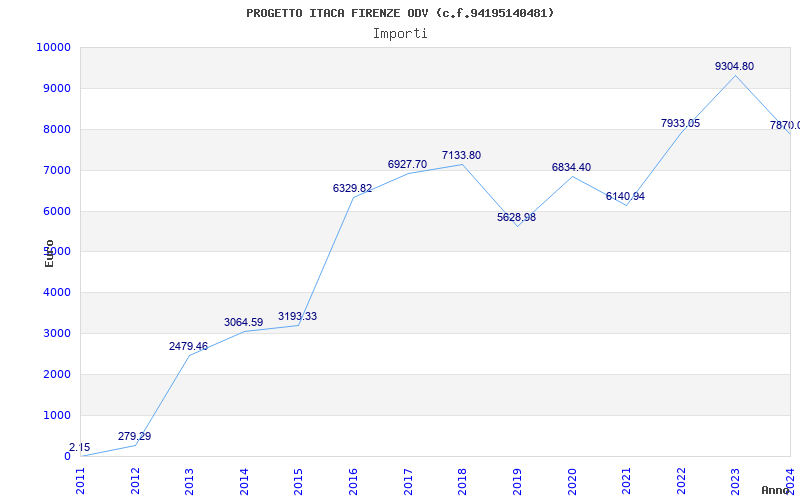Viewport: 800px width, 500px height.
Task: Click the 10000 y-axis tick label
Action: click(x=52, y=48)
